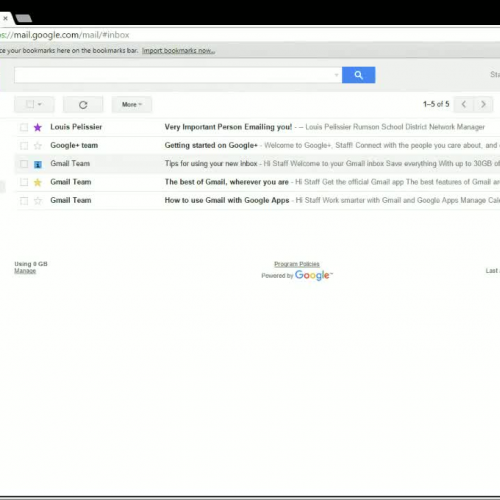The height and width of the screenshot is (500, 500).
Task: Select checkbox for Best of Gmail email
Action: (24, 182)
